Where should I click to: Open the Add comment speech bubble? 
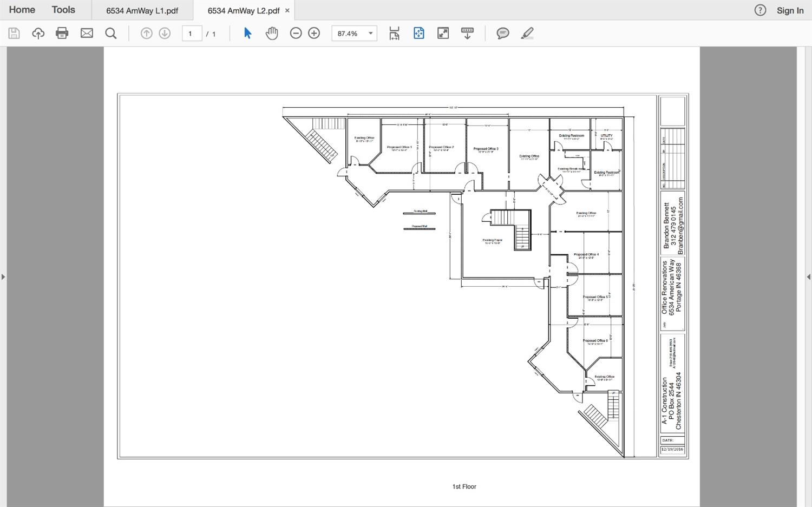[x=503, y=34]
